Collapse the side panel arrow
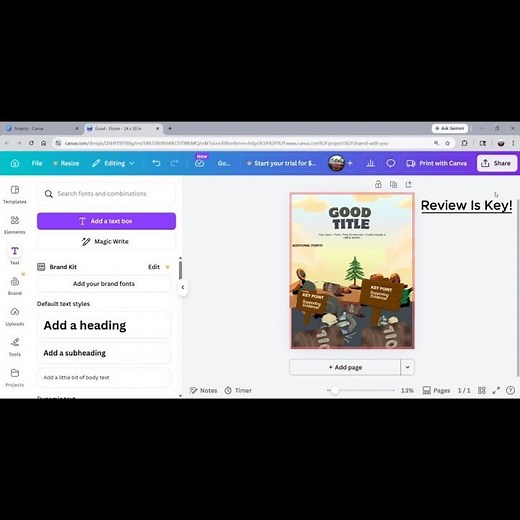This screenshot has height=520, width=520. click(x=183, y=287)
